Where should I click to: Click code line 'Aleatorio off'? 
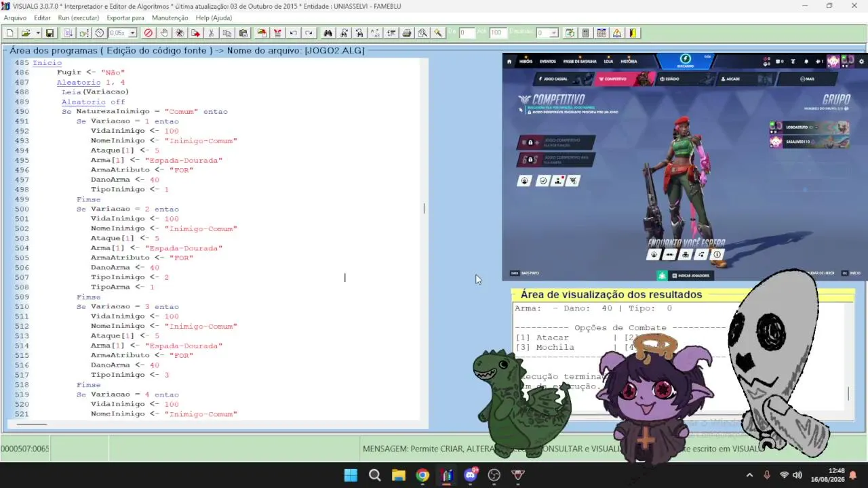[94, 102]
